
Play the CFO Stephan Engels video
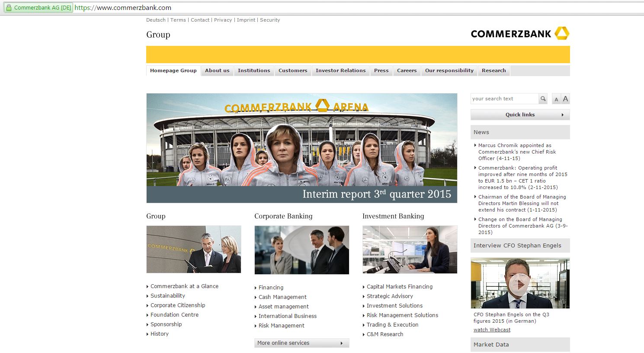(520, 283)
